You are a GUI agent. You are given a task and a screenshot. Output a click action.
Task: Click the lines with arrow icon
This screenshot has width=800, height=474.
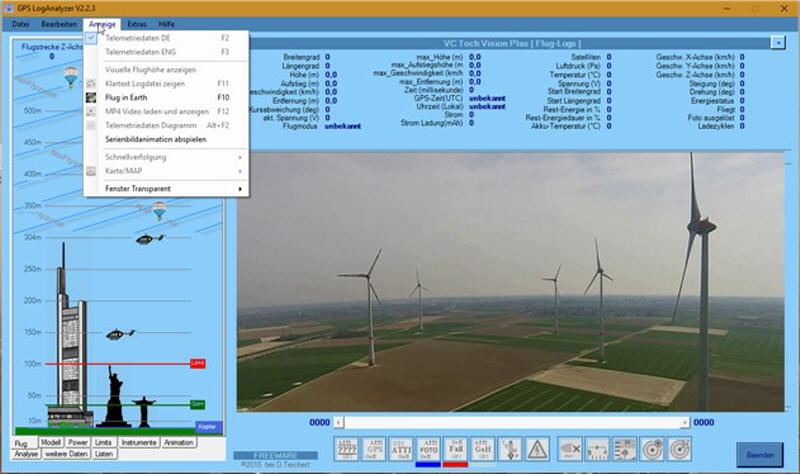[x=624, y=450]
